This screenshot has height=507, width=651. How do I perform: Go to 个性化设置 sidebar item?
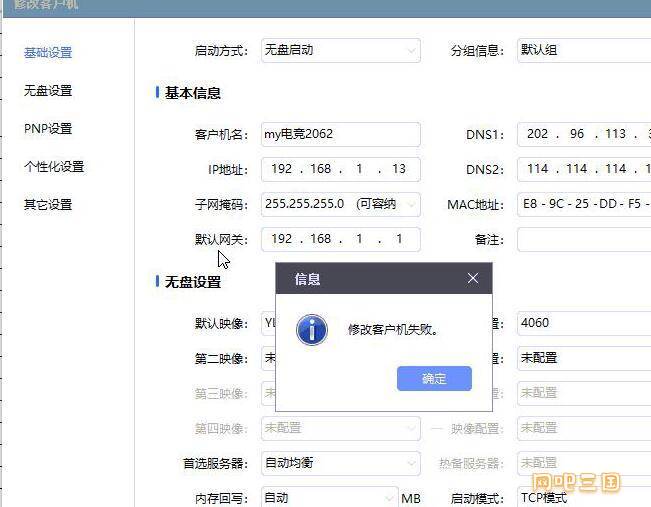pos(54,167)
